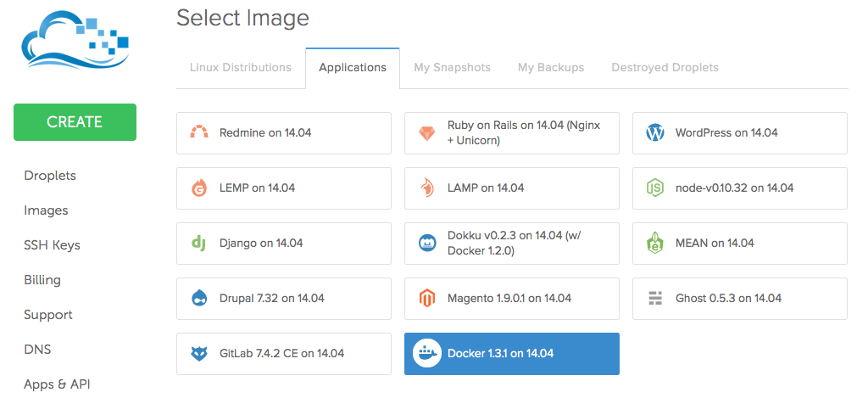This screenshot has width=868, height=398.
Task: Click the GitLab fox icon
Action: click(198, 354)
